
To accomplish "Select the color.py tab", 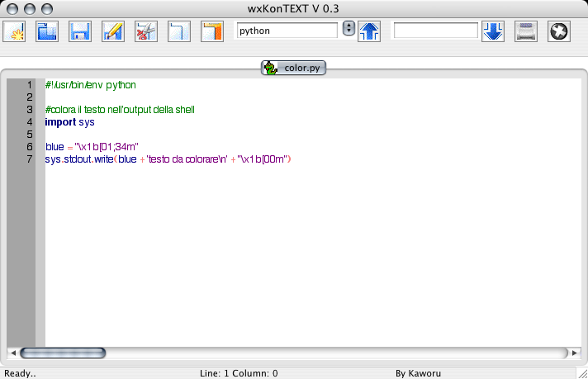I will pos(294,68).
